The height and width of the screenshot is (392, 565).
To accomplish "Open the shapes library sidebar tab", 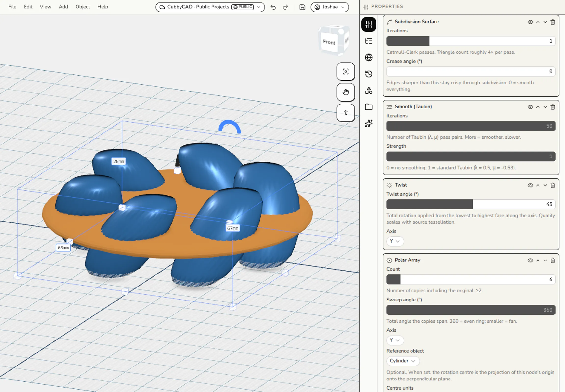I will pos(369,91).
